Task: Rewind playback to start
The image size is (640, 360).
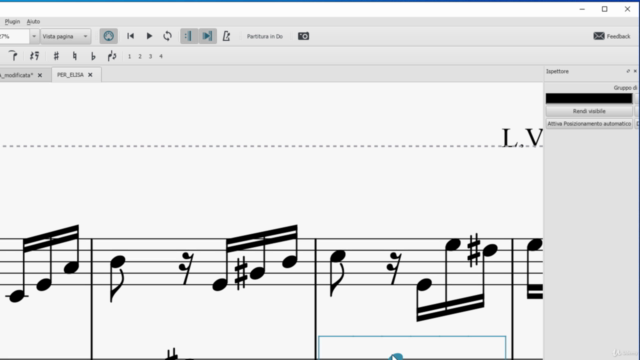Action: (131, 36)
